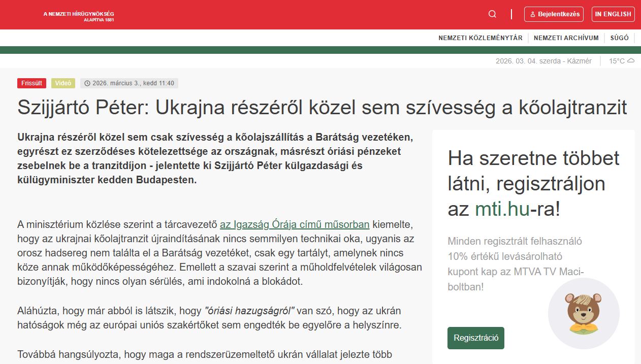641x364 pixels.
Task: Click the 15°C temperature display
Action: 617,60
